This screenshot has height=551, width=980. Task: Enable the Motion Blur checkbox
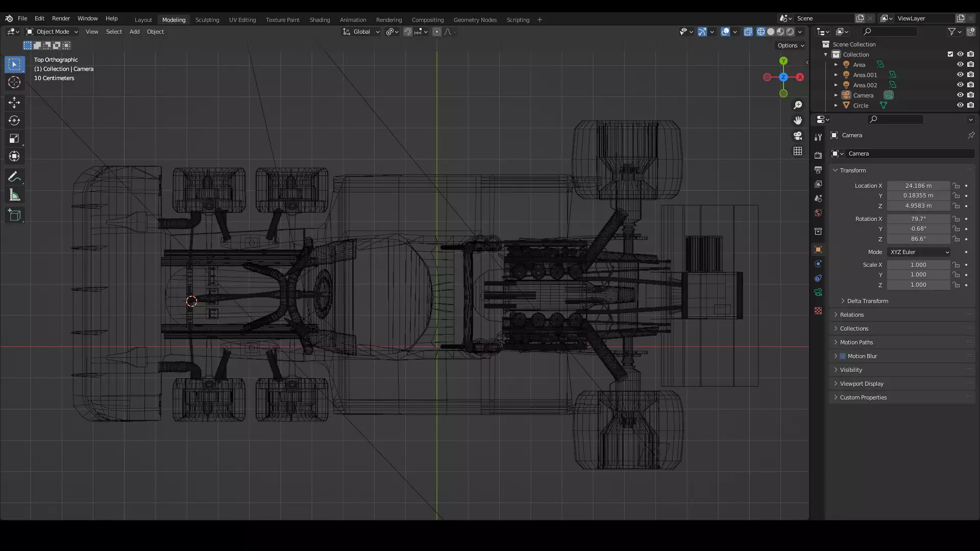pyautogui.click(x=843, y=356)
